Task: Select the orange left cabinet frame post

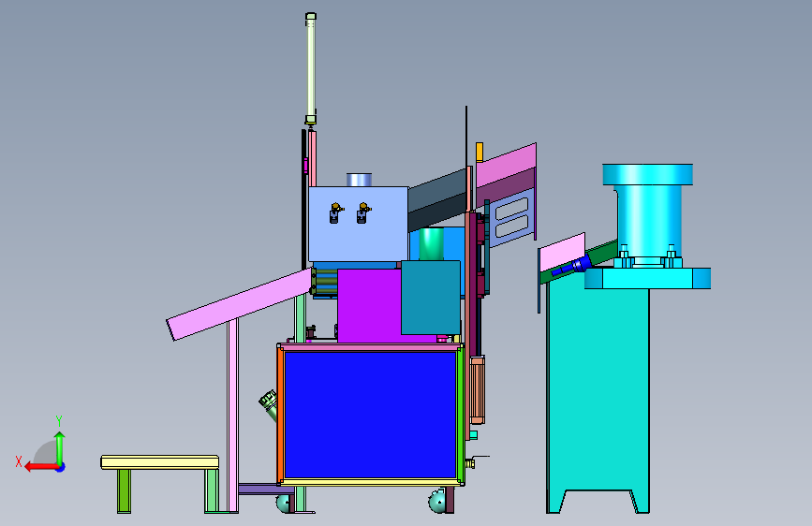Action: (280, 415)
